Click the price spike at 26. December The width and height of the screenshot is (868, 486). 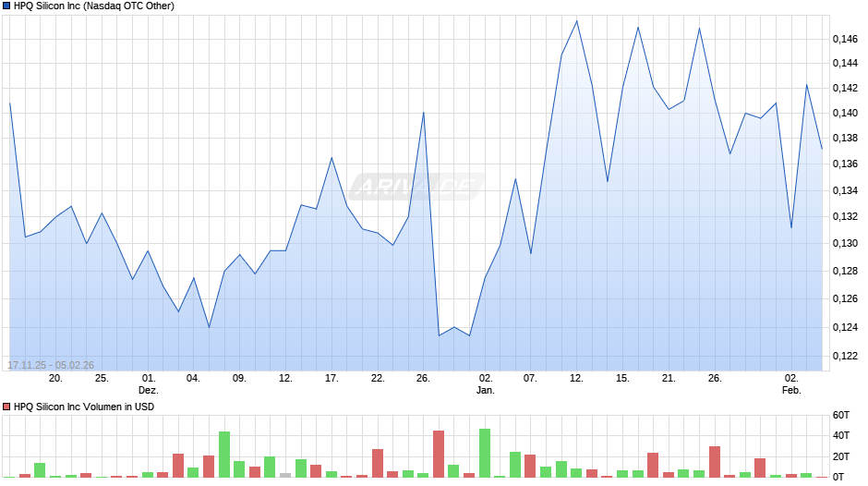(x=424, y=113)
